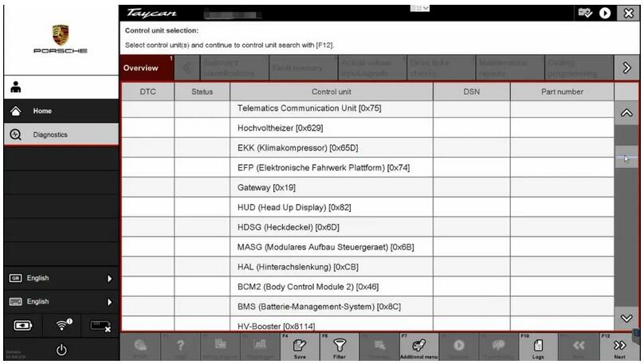Click Next (F12) double-arrow button

pyautogui.click(x=619, y=347)
